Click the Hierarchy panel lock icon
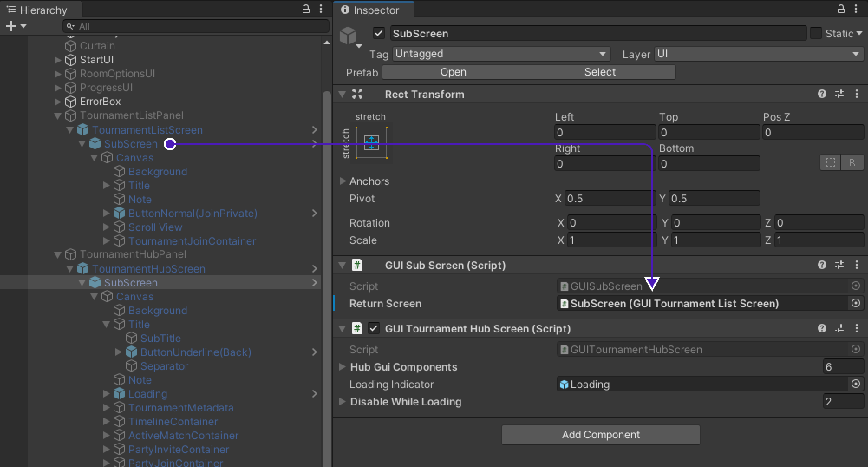 click(x=306, y=9)
